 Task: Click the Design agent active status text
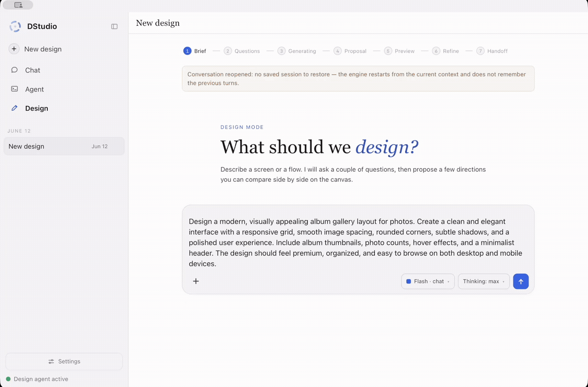41,379
